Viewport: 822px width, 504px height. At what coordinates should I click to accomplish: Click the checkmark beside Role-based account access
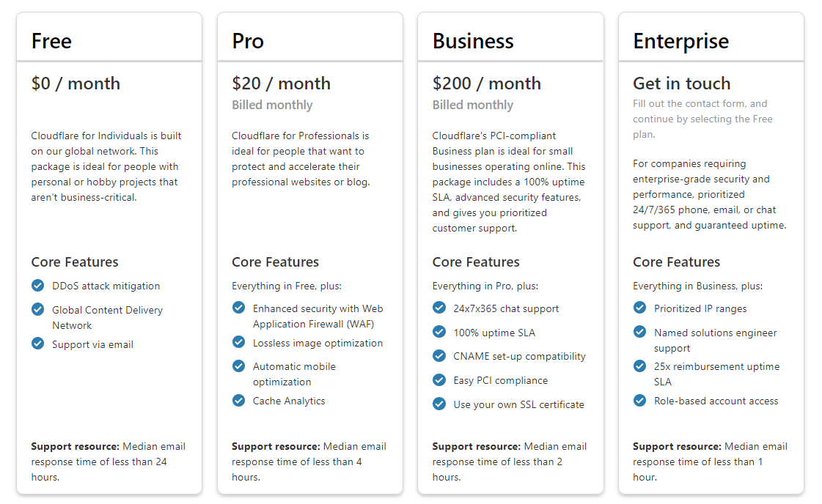640,400
